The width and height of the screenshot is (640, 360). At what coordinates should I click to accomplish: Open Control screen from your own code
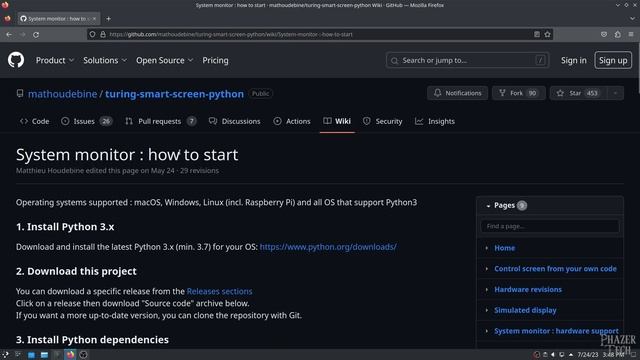[x=555, y=269]
